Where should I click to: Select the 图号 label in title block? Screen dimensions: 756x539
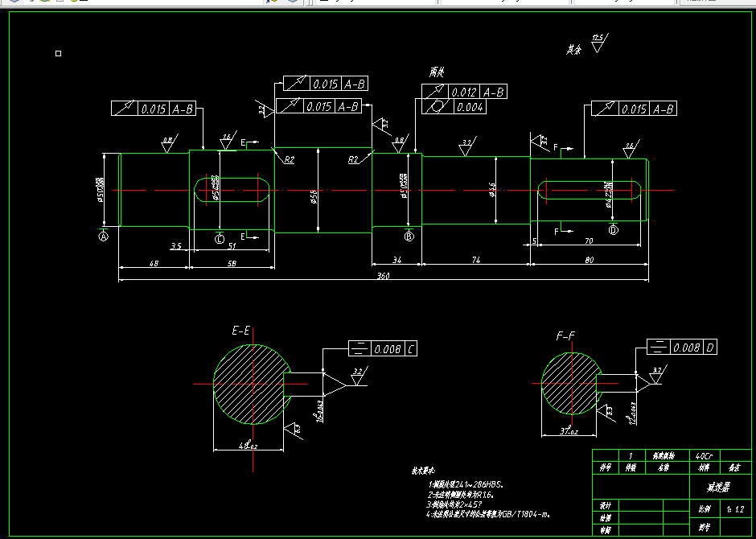[x=704, y=528]
